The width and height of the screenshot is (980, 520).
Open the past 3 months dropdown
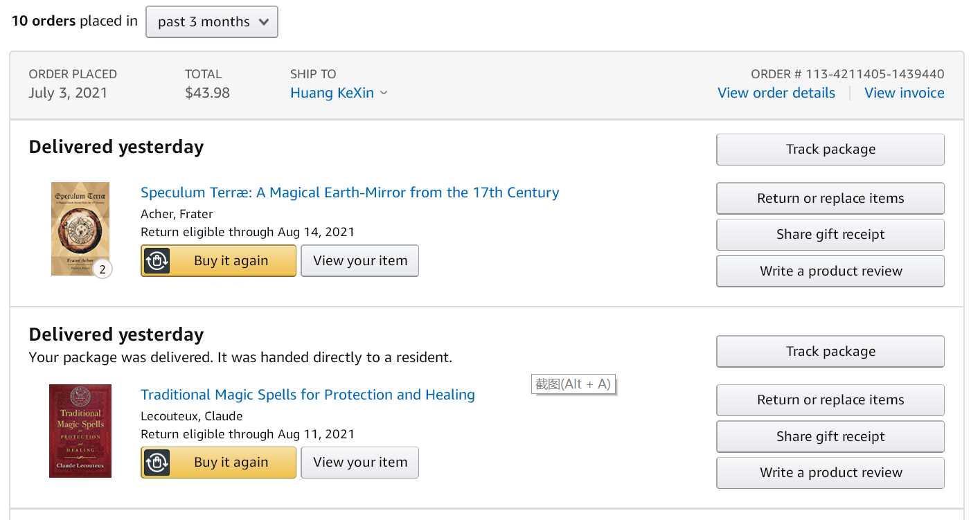[211, 21]
